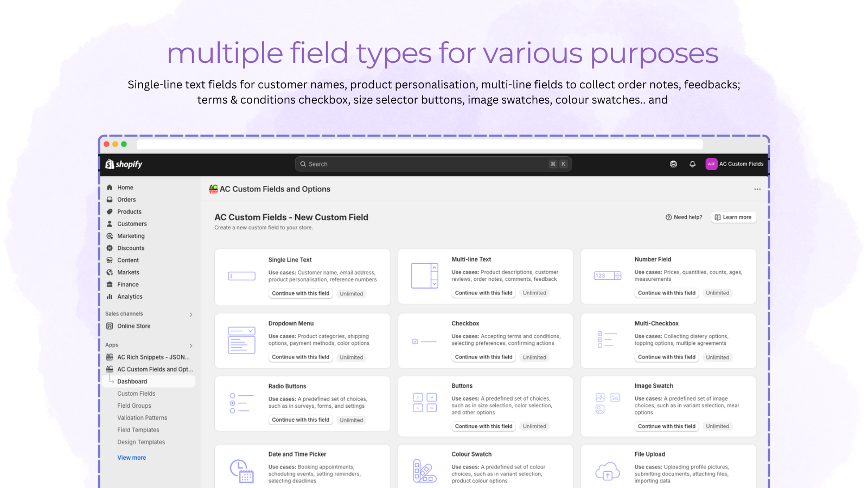Open Validation Patterns in the sidebar
Screen dimensions: 868x488
(142, 418)
